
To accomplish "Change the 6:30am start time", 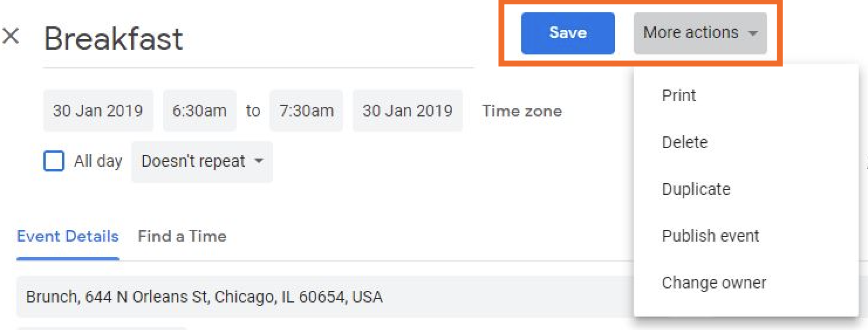I will pos(199,111).
